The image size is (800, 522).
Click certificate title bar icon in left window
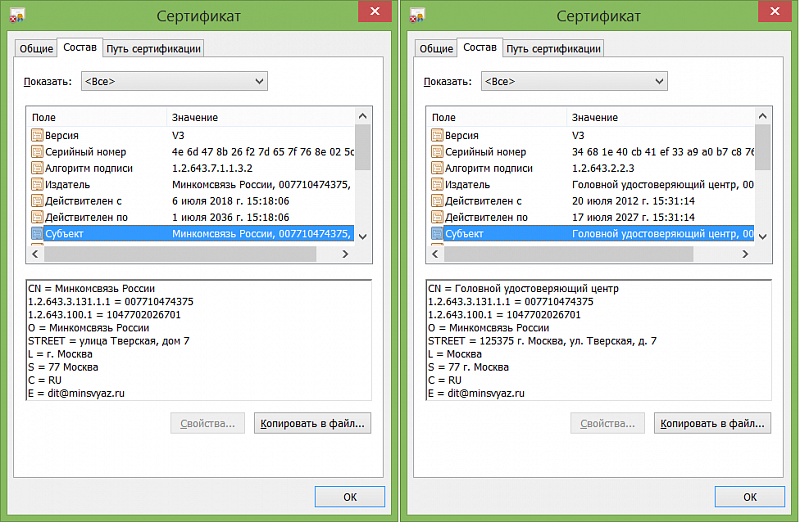click(x=17, y=15)
